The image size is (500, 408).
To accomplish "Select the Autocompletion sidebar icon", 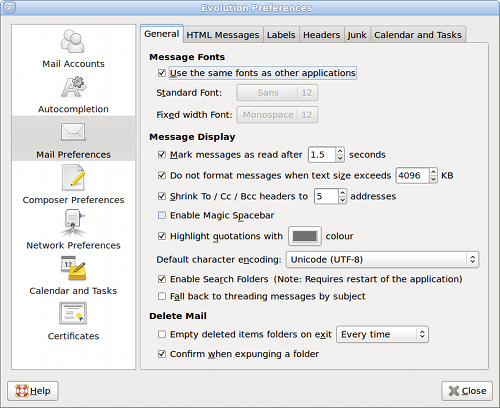I will (74, 87).
